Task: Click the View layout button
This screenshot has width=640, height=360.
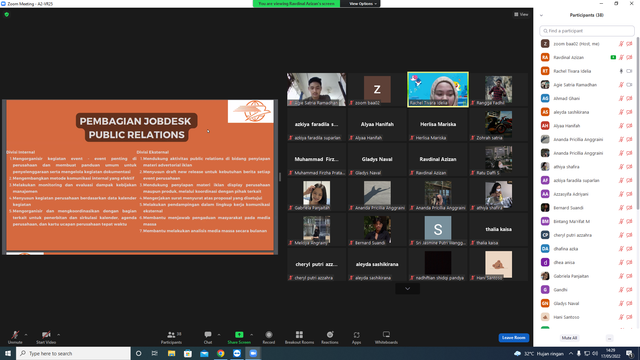Action: (521, 15)
